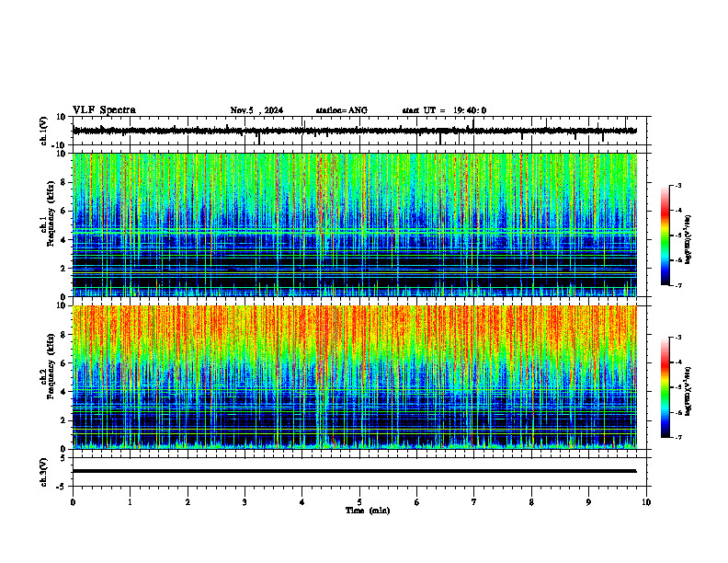The width and height of the screenshot is (728, 563).
Task: Click the time axis tick label "3"
Action: 245,502
